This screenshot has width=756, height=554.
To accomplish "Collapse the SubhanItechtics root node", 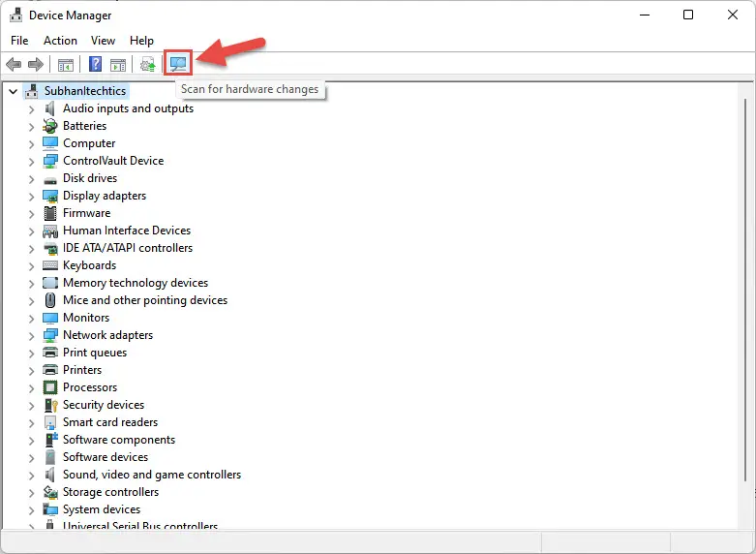I will (13, 91).
